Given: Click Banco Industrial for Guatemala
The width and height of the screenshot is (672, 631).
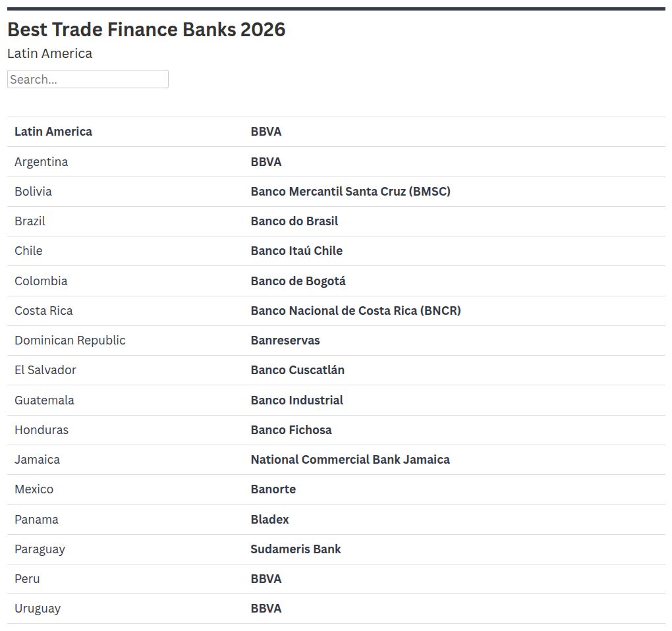Looking at the screenshot, I should click(x=296, y=400).
